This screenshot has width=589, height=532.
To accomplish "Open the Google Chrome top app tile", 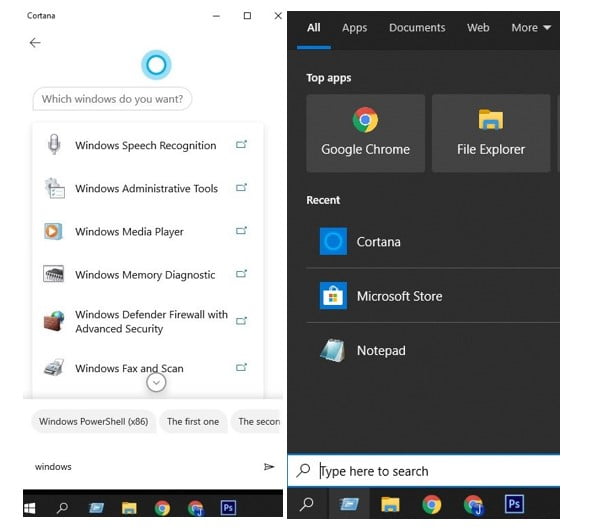I will pyautogui.click(x=365, y=133).
